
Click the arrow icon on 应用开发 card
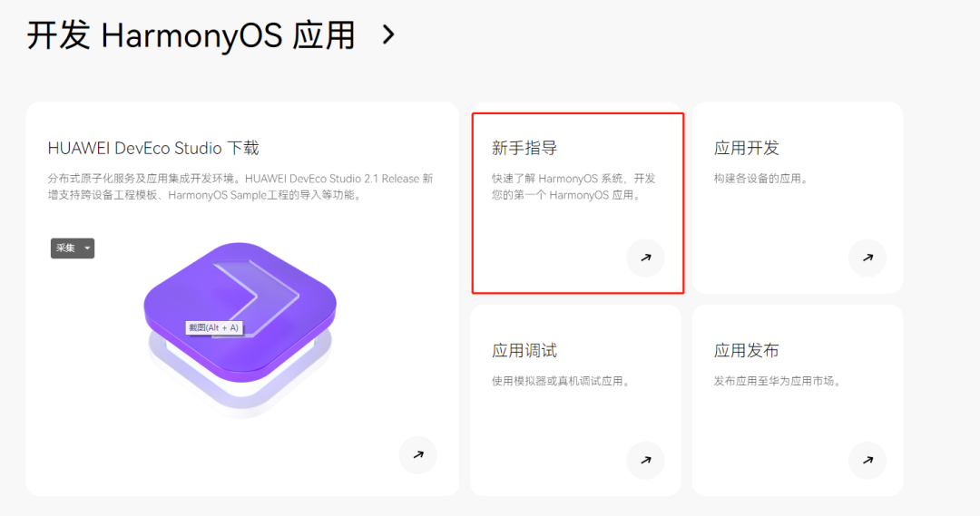tap(867, 258)
